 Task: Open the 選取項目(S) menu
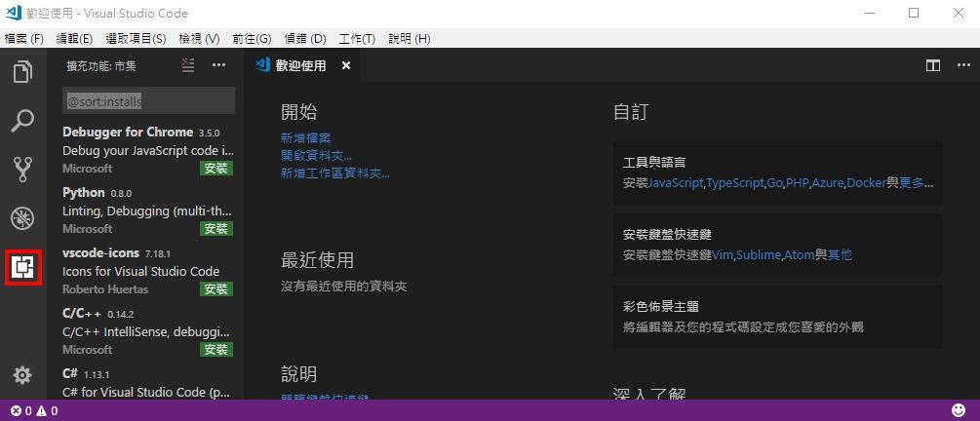coord(136,39)
